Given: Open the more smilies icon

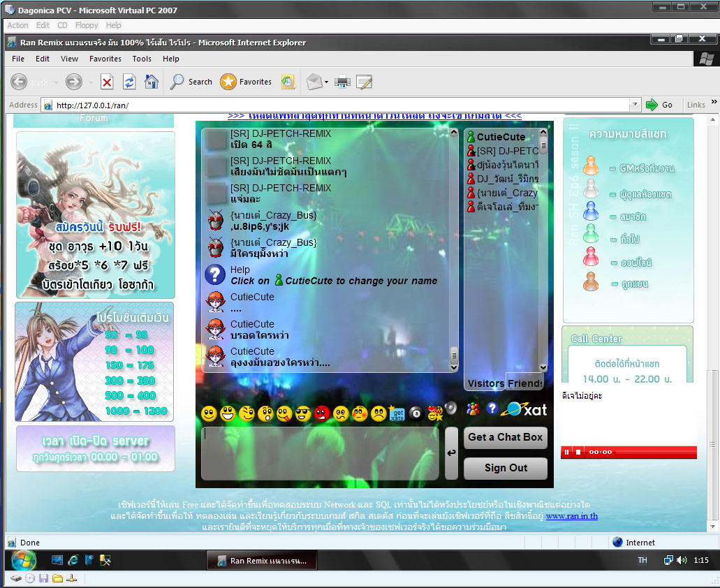Looking at the screenshot, I should pos(435,413).
